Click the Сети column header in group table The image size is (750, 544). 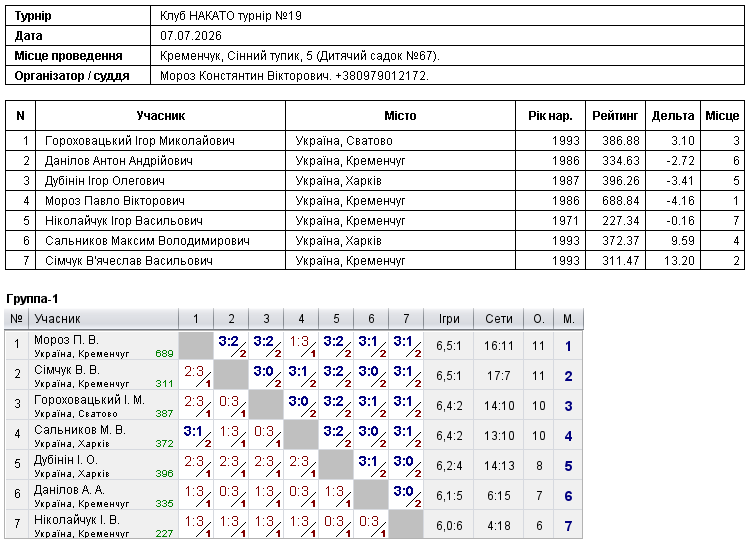click(x=499, y=319)
